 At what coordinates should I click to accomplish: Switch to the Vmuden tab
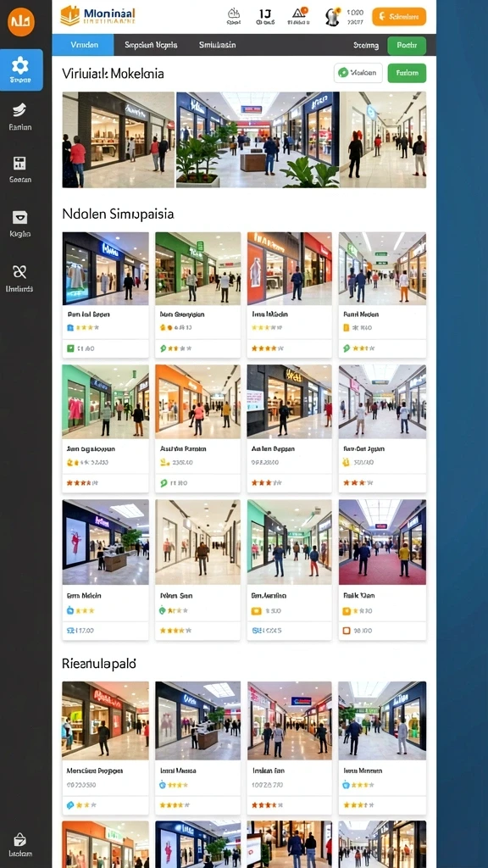coord(83,45)
